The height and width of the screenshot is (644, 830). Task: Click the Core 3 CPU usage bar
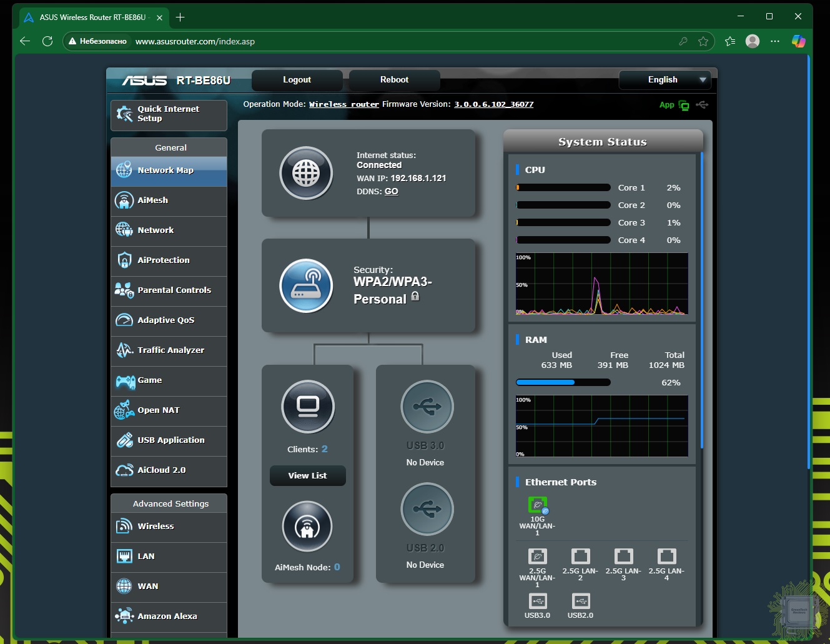point(563,222)
